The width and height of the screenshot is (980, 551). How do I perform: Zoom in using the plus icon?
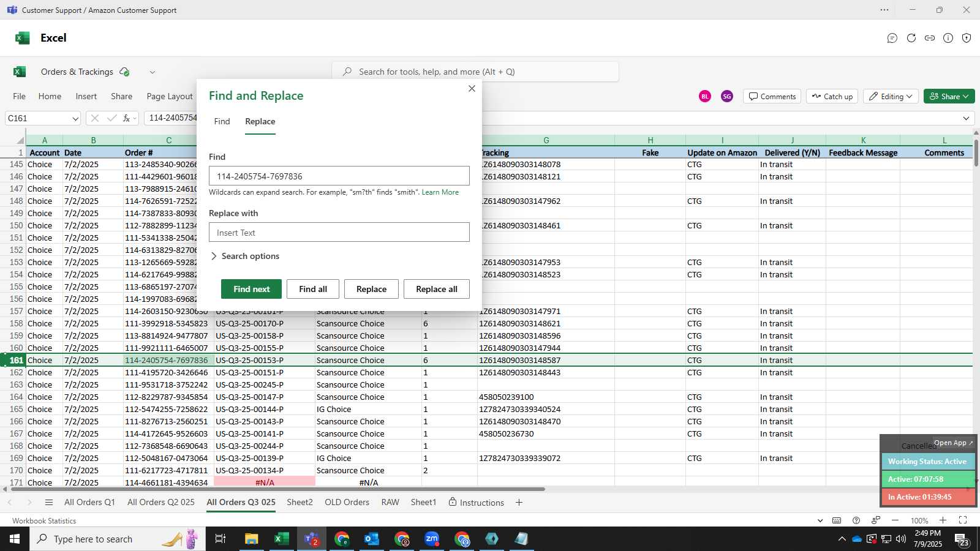click(943, 520)
